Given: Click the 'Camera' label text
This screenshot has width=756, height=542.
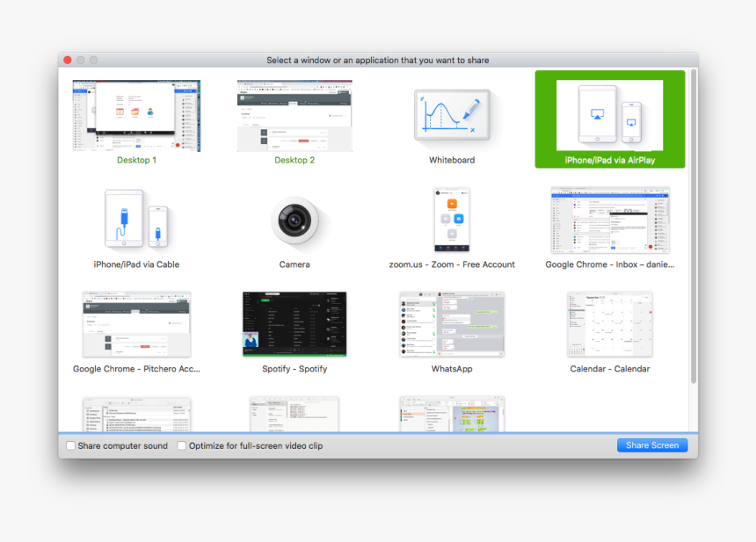Looking at the screenshot, I should [294, 264].
